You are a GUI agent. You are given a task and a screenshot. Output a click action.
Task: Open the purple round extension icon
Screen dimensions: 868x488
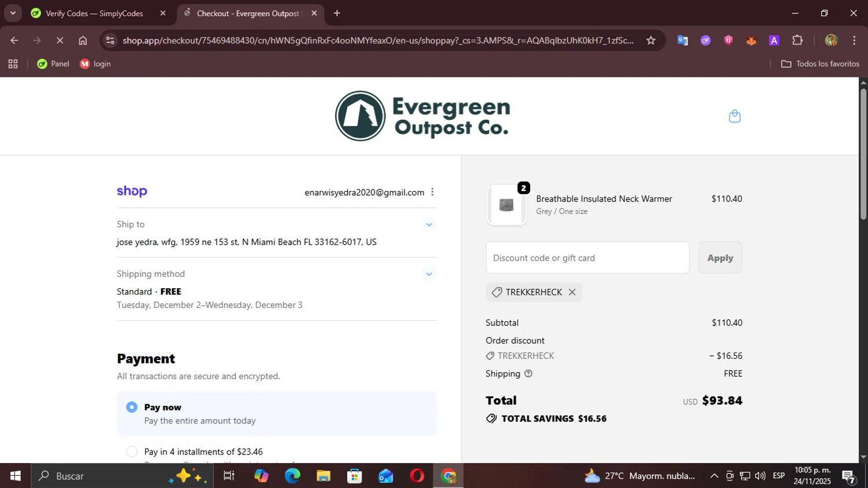tap(705, 41)
